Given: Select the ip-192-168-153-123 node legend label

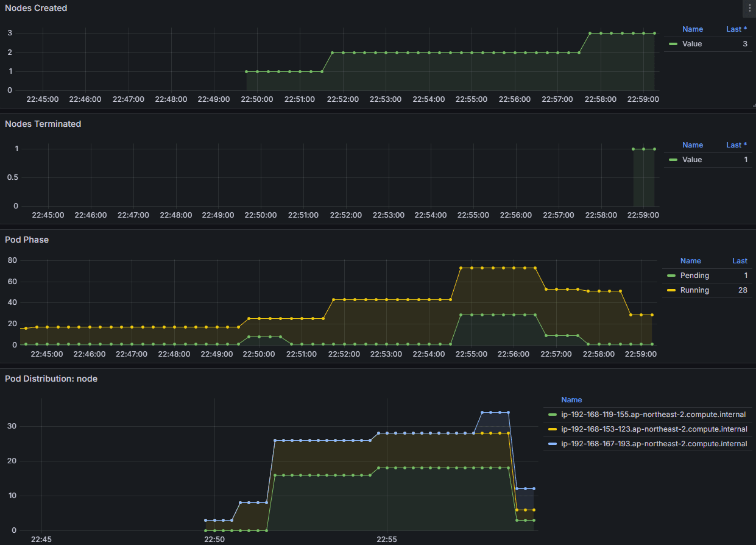Looking at the screenshot, I should pyautogui.click(x=654, y=430).
